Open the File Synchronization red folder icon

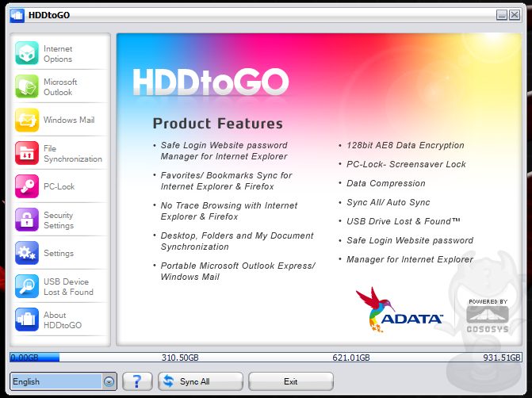[27, 153]
